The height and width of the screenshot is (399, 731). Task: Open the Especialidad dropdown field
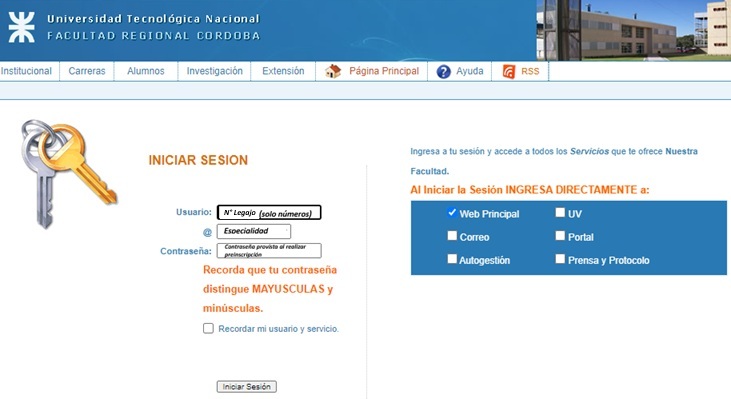coord(254,231)
